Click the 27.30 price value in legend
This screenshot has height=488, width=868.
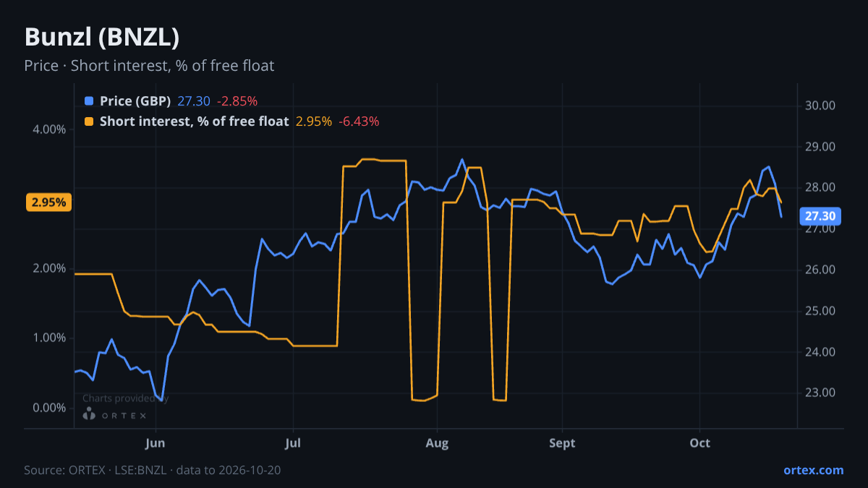tap(194, 101)
